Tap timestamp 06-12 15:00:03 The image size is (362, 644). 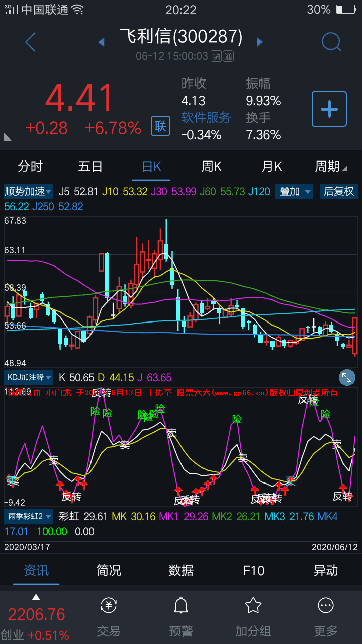click(x=172, y=56)
